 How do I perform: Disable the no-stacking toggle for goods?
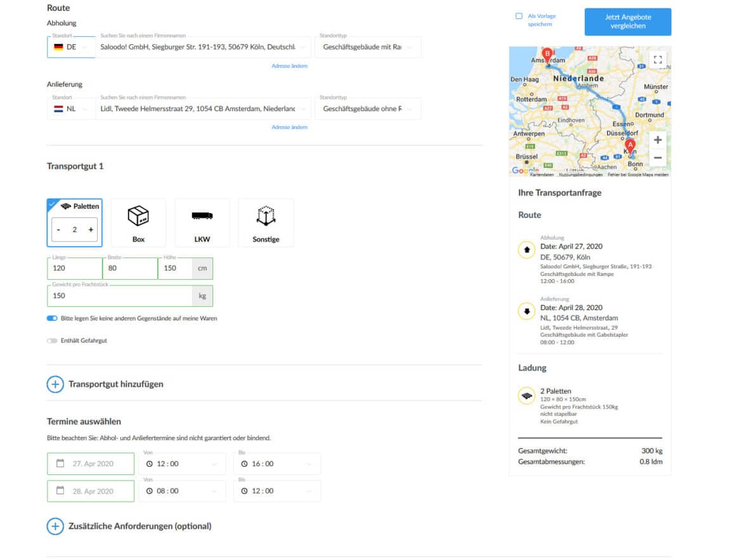52,318
